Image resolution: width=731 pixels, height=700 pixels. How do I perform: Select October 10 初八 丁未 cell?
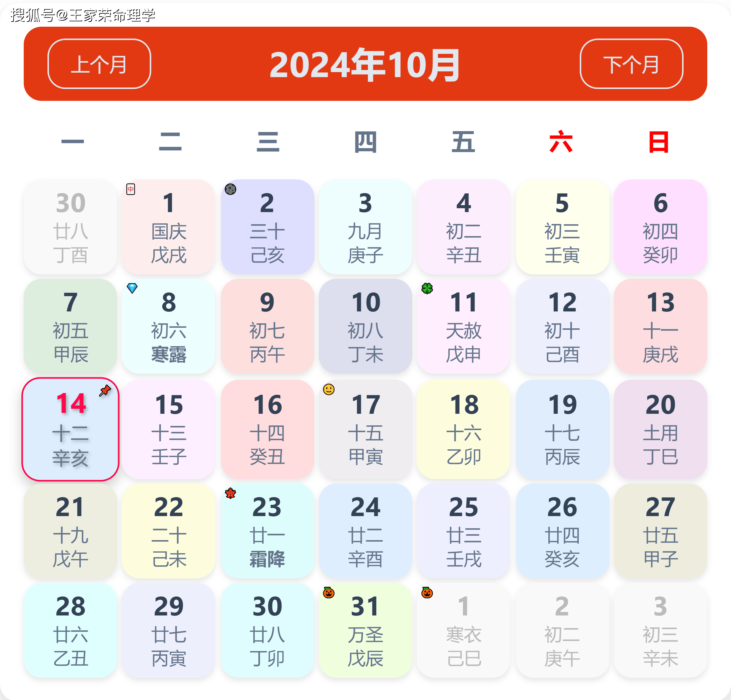(x=365, y=326)
